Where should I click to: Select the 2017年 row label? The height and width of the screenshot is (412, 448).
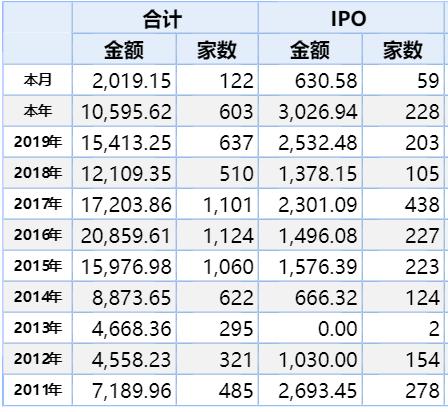[x=38, y=204]
